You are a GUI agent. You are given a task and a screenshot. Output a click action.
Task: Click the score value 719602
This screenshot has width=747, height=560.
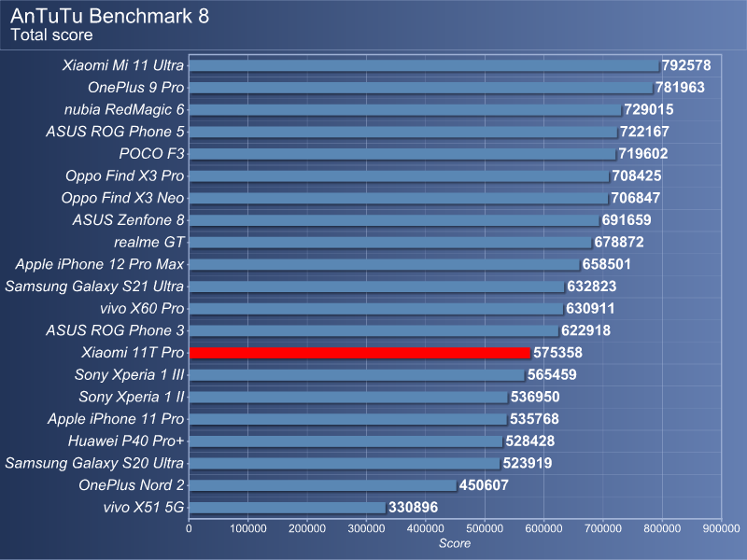[x=643, y=154]
